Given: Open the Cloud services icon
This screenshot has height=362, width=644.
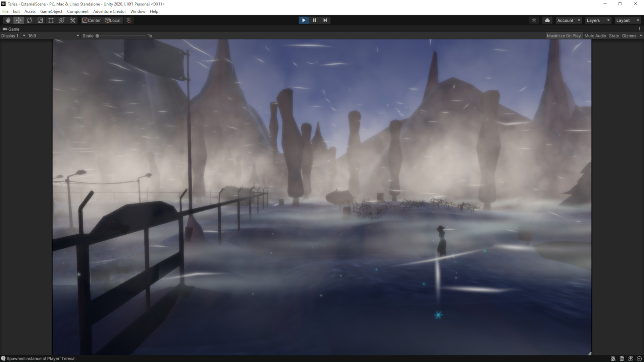Looking at the screenshot, I should click(x=547, y=20).
